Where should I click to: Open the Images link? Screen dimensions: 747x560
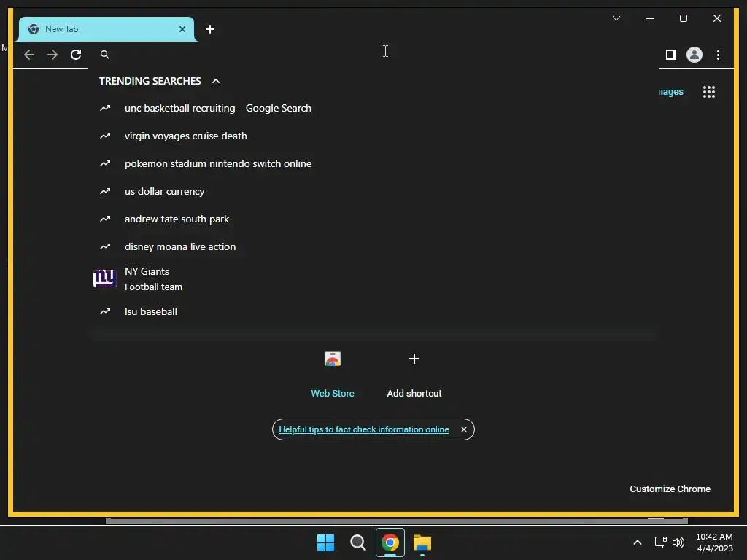(x=671, y=91)
